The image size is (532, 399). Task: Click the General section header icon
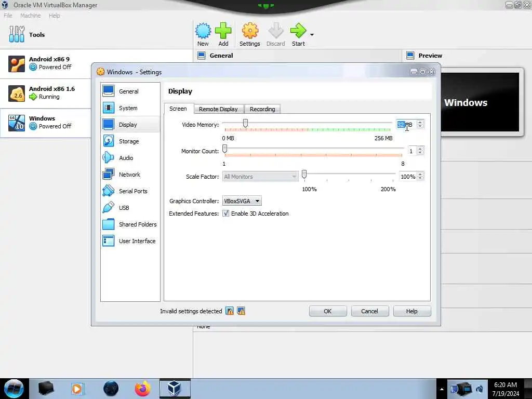point(202,55)
